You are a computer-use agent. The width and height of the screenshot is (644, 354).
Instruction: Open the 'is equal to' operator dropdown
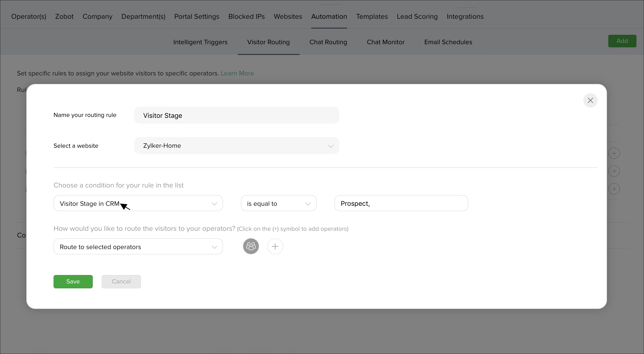279,203
